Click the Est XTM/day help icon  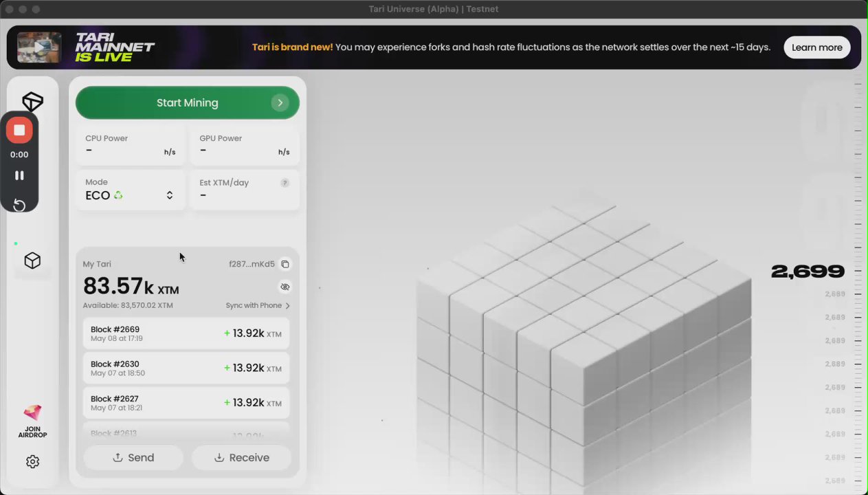pos(285,183)
